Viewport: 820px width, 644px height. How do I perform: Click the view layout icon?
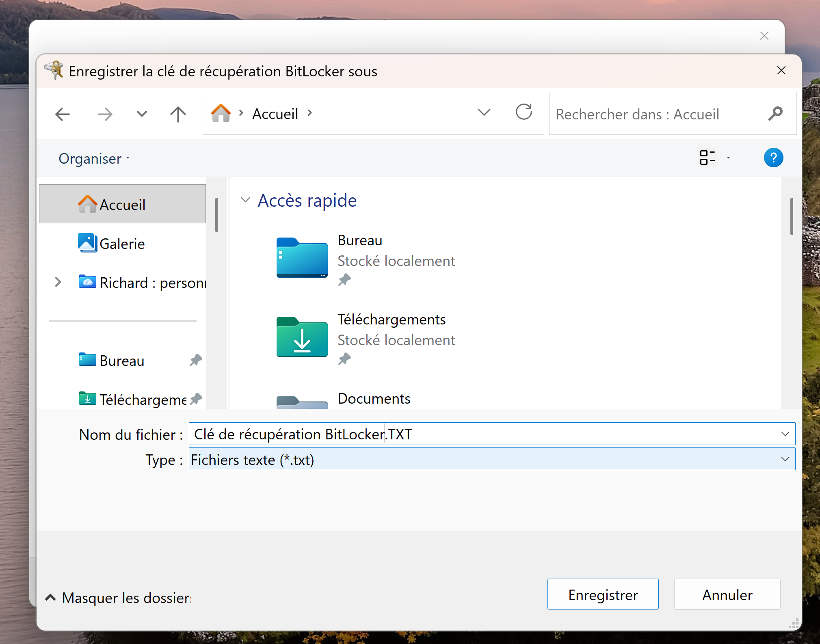(x=707, y=158)
